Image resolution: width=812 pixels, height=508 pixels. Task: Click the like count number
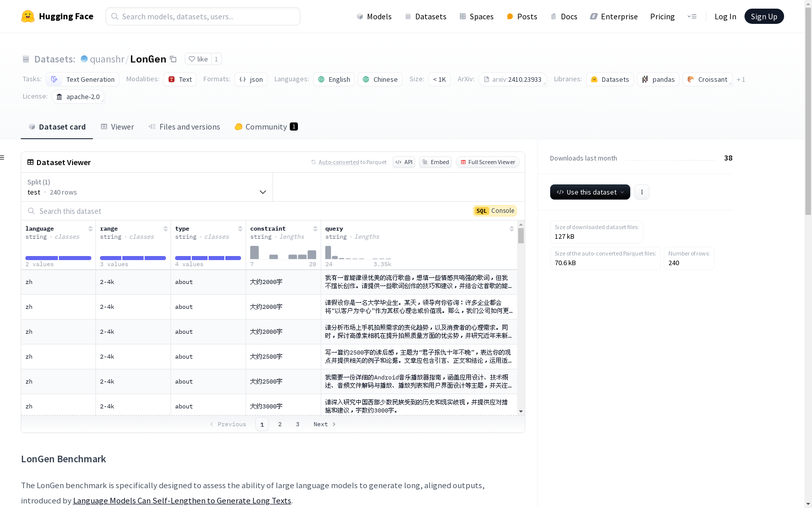point(216,59)
